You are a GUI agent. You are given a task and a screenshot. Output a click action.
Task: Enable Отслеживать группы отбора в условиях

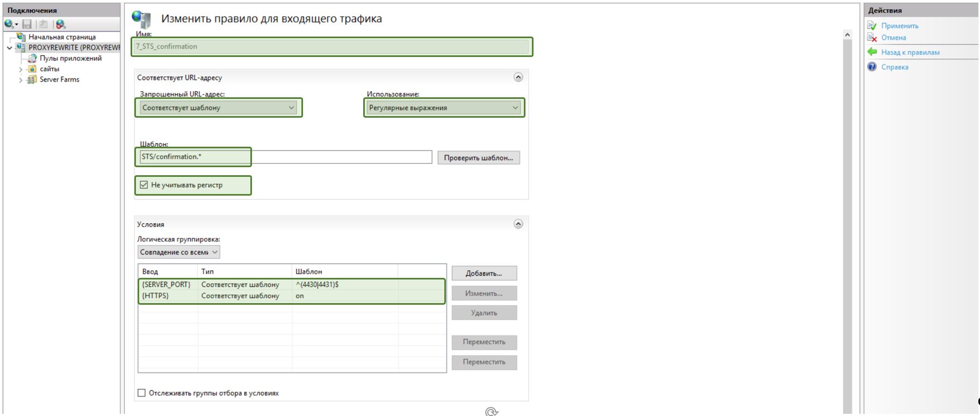[142, 393]
